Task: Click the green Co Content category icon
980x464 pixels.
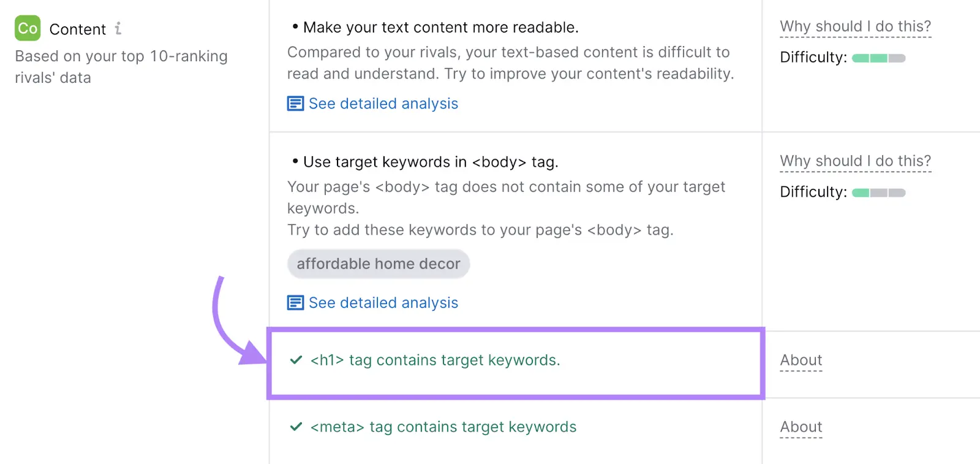Action: click(27, 29)
